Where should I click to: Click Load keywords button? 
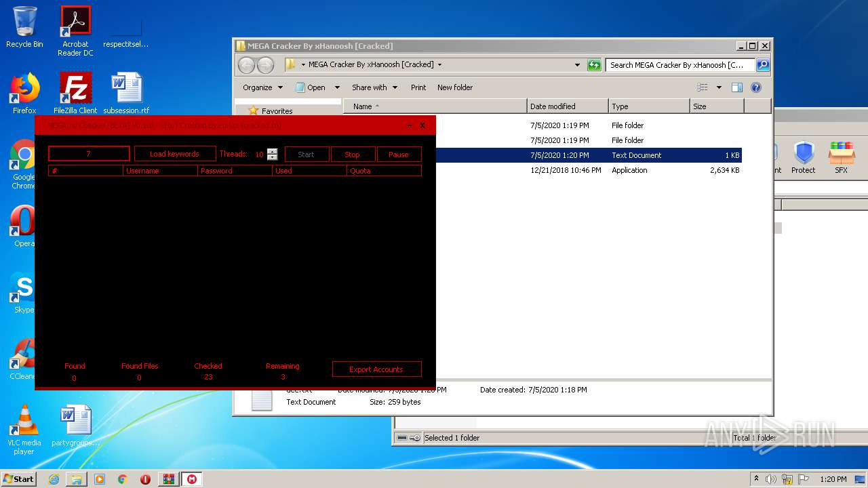(175, 154)
